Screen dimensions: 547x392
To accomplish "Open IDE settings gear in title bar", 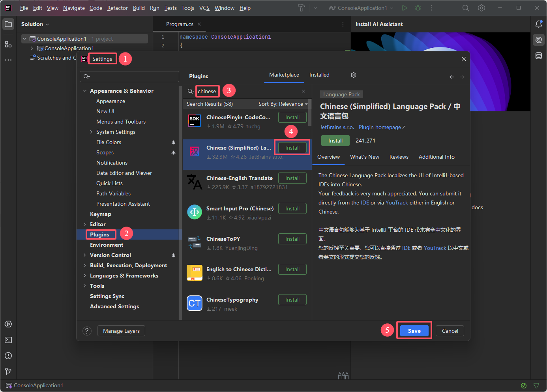I will click(x=481, y=8).
